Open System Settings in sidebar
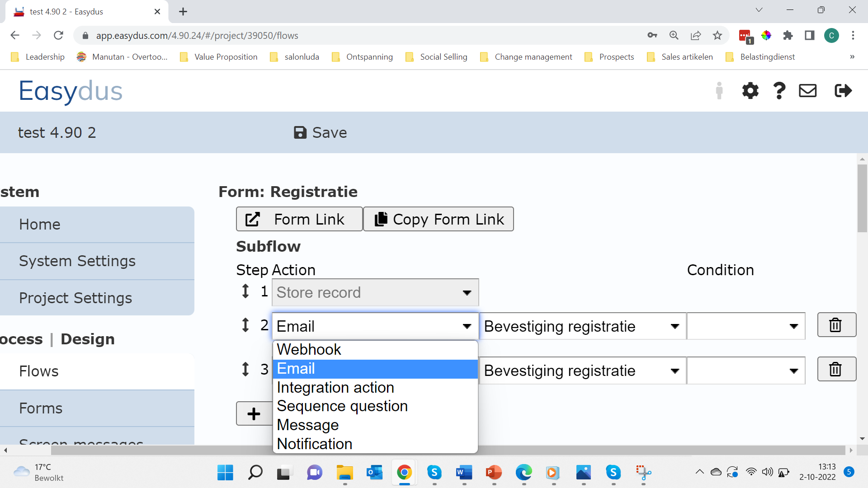 click(97, 261)
